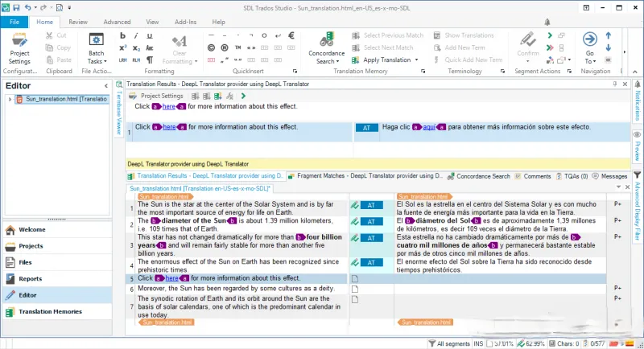644x349 pixels.
Task: Click the empty target cell of segment 5
Action: point(499,278)
